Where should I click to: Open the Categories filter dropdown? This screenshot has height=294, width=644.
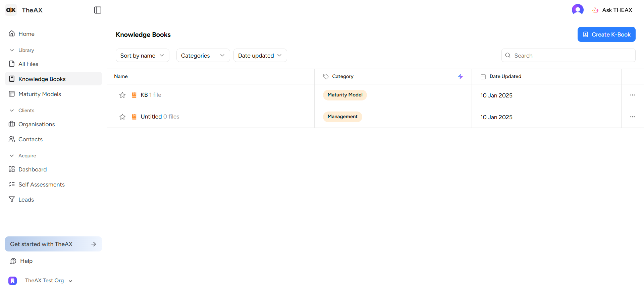[x=203, y=55]
